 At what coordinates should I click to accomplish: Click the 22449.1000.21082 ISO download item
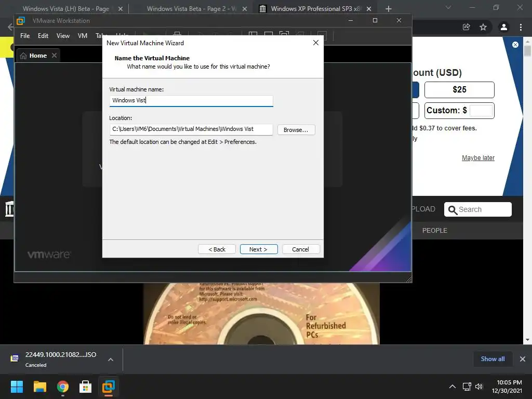tap(60, 360)
